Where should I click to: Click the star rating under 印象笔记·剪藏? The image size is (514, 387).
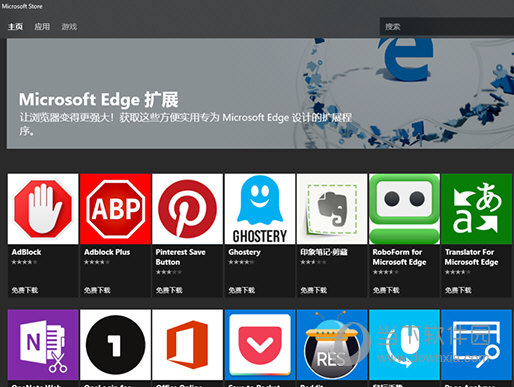313,262
